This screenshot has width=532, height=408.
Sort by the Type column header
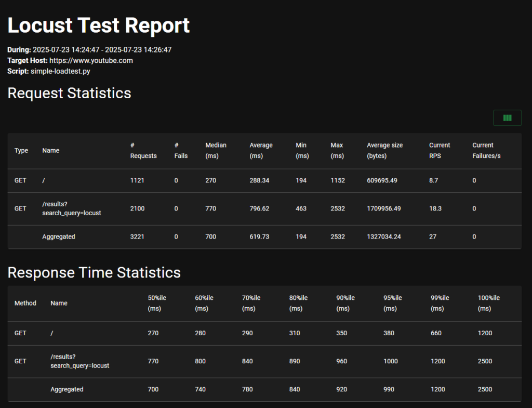[21, 151]
